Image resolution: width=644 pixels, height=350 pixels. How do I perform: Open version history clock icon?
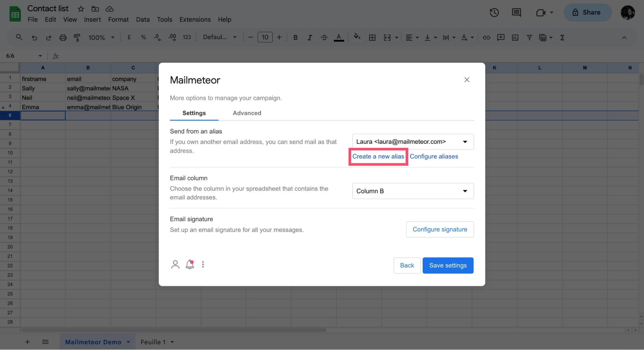pos(494,13)
